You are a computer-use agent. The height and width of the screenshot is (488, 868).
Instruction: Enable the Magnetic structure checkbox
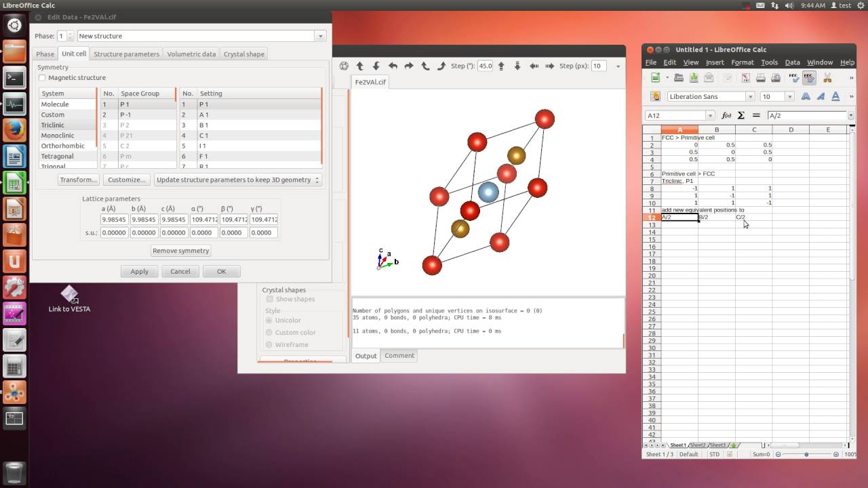(42, 77)
